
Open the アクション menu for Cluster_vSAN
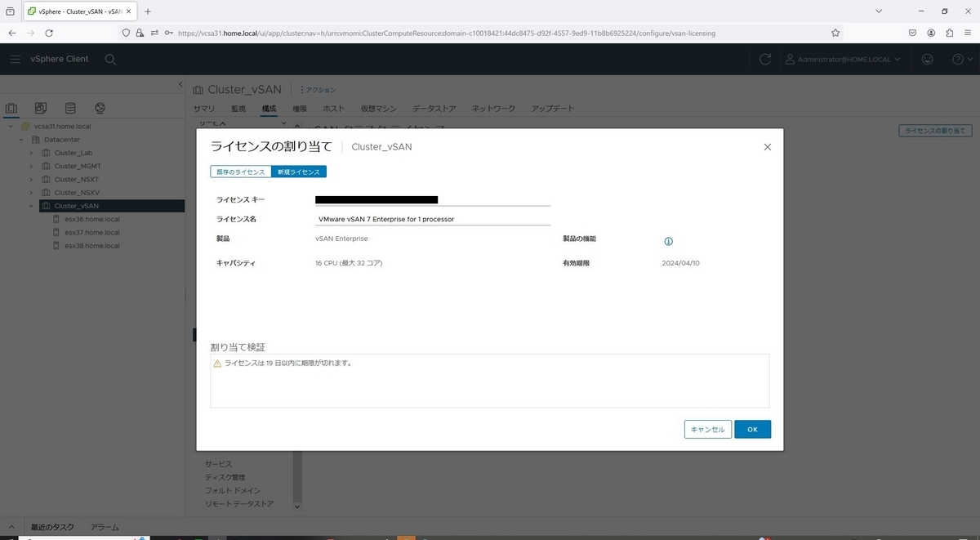(x=318, y=90)
